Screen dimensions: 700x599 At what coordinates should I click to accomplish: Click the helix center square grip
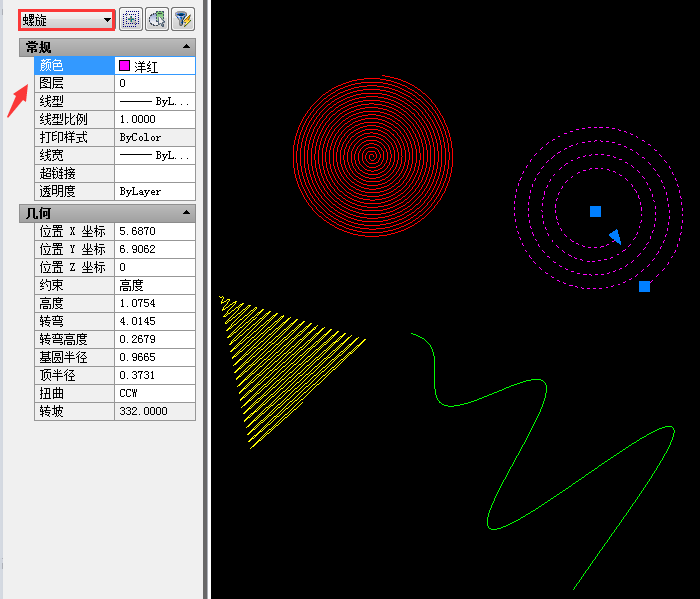(x=595, y=211)
